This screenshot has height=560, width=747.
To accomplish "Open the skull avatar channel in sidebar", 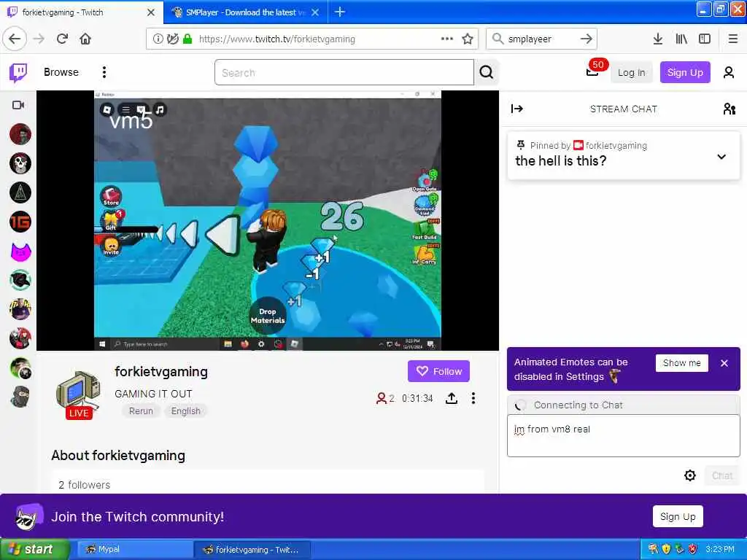I will pyautogui.click(x=20, y=163).
